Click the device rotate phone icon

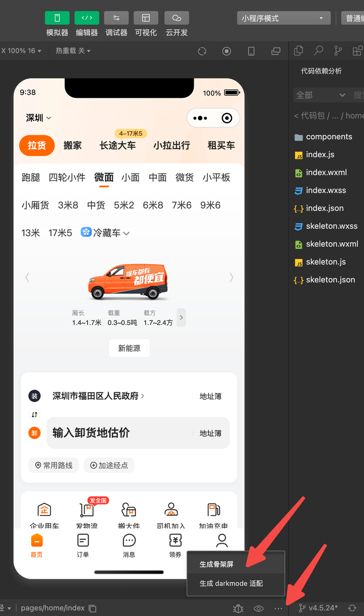(251, 51)
